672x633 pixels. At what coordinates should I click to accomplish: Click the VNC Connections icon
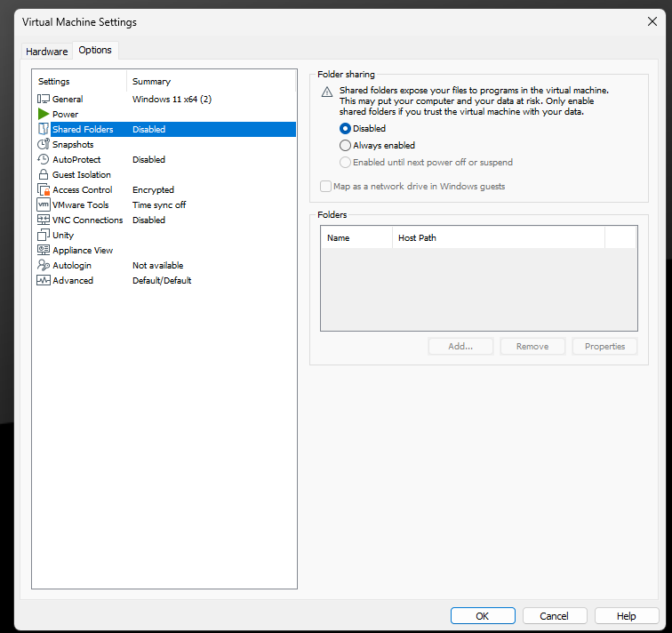tap(44, 220)
